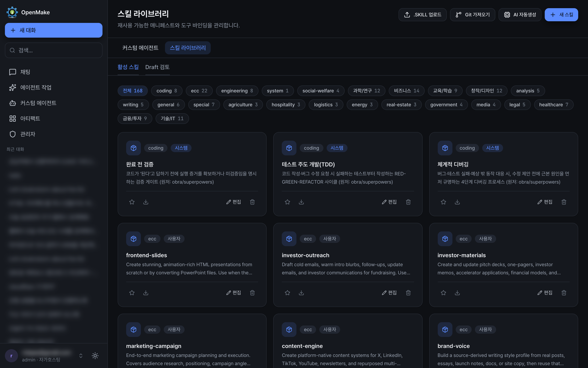
Task: Filter by coding 8 category chip
Action: tap(166, 91)
